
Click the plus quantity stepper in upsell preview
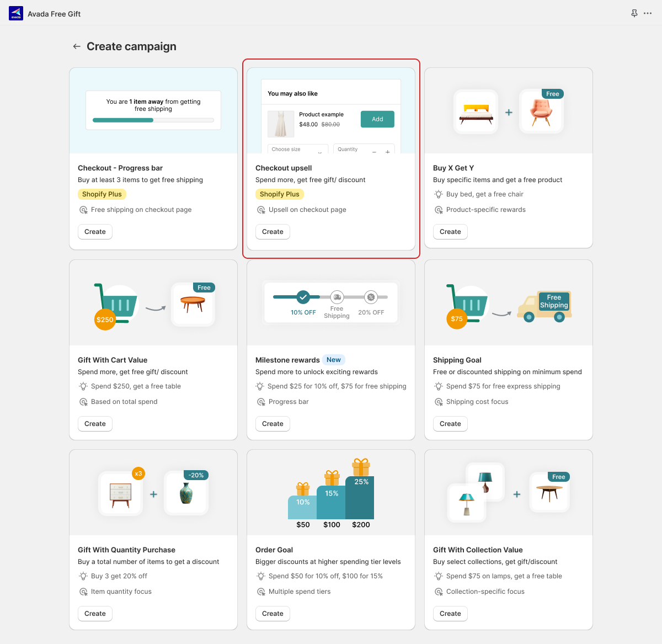coord(388,151)
